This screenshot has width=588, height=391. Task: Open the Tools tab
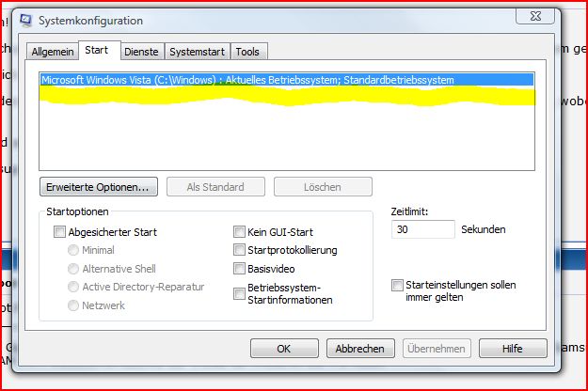pyautogui.click(x=247, y=52)
